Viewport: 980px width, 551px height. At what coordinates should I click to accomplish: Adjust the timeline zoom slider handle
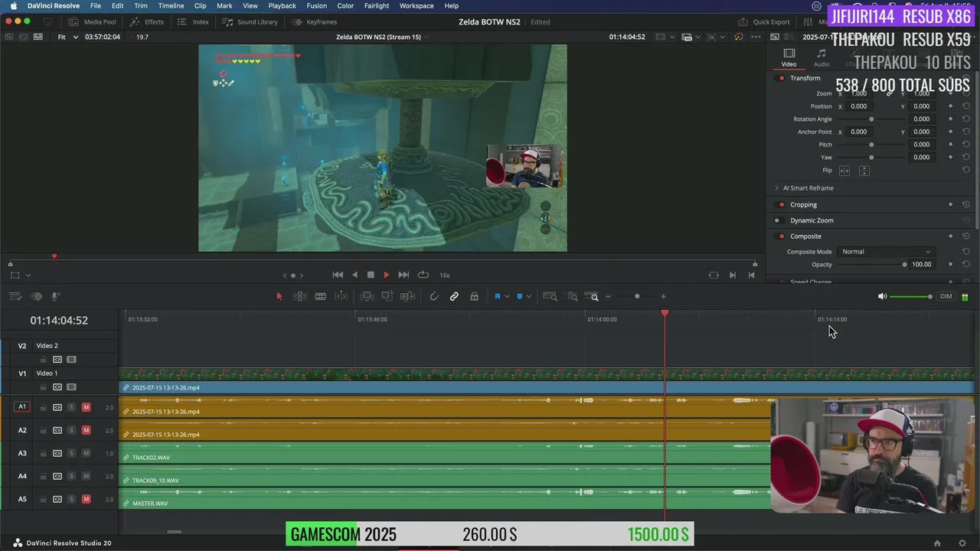pos(637,297)
